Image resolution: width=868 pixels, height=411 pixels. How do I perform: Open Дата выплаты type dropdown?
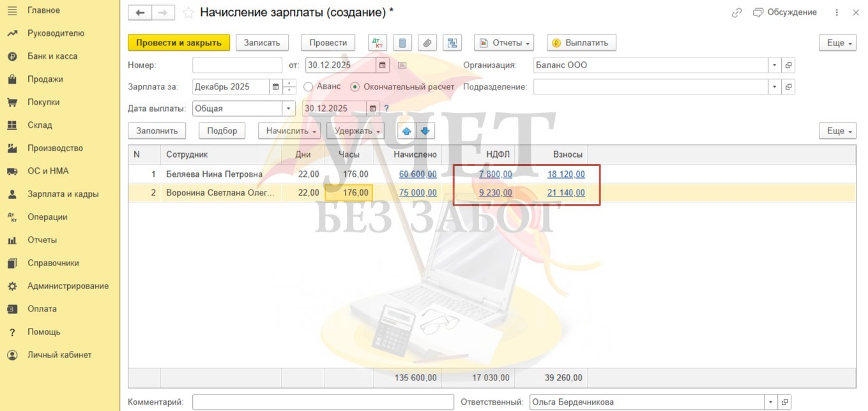(289, 108)
